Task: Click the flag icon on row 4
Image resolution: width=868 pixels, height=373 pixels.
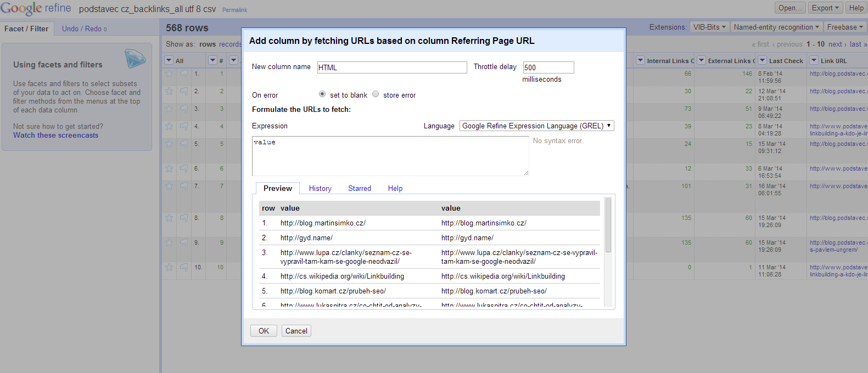Action: (x=184, y=126)
